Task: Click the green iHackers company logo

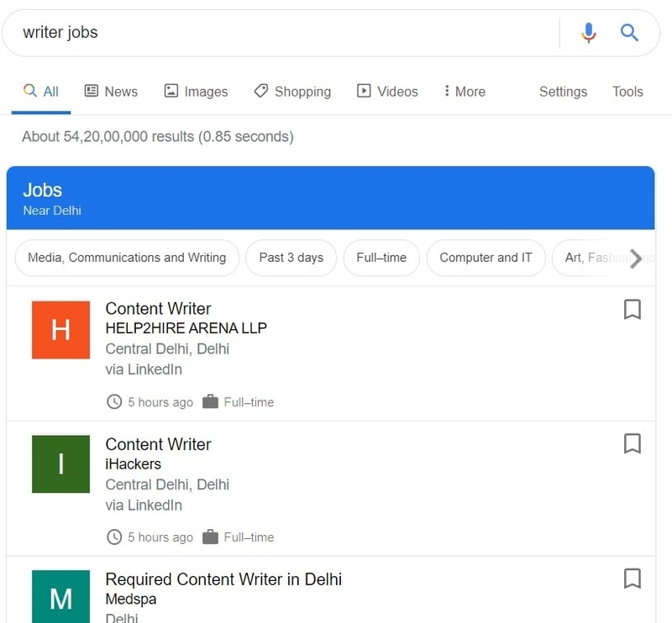Action: [60, 464]
